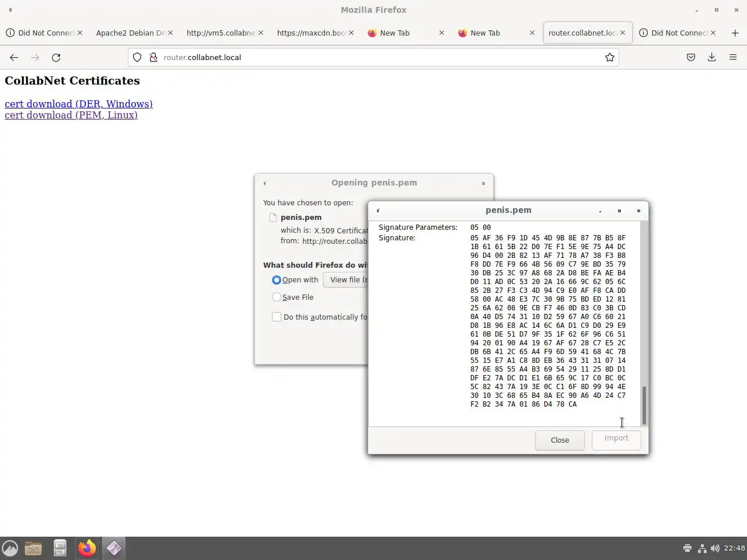Follow cert download (PEM, Linux) link
747x560 pixels.
pyautogui.click(x=71, y=115)
